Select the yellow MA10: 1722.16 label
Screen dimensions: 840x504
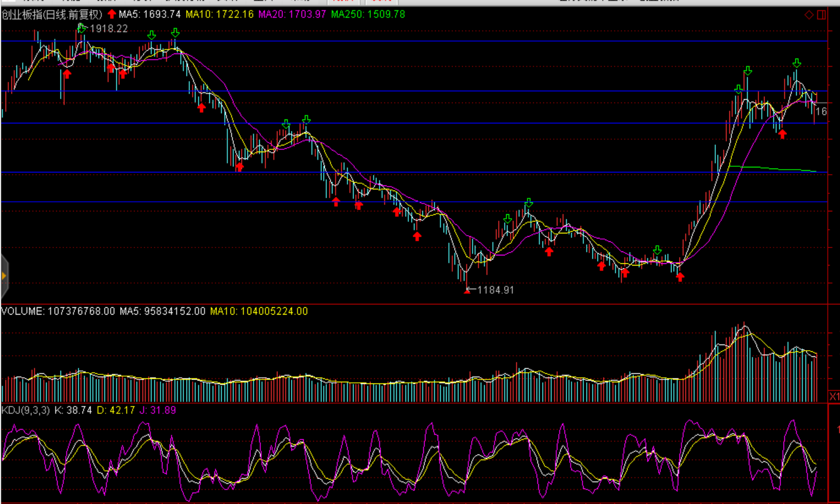pos(219,15)
